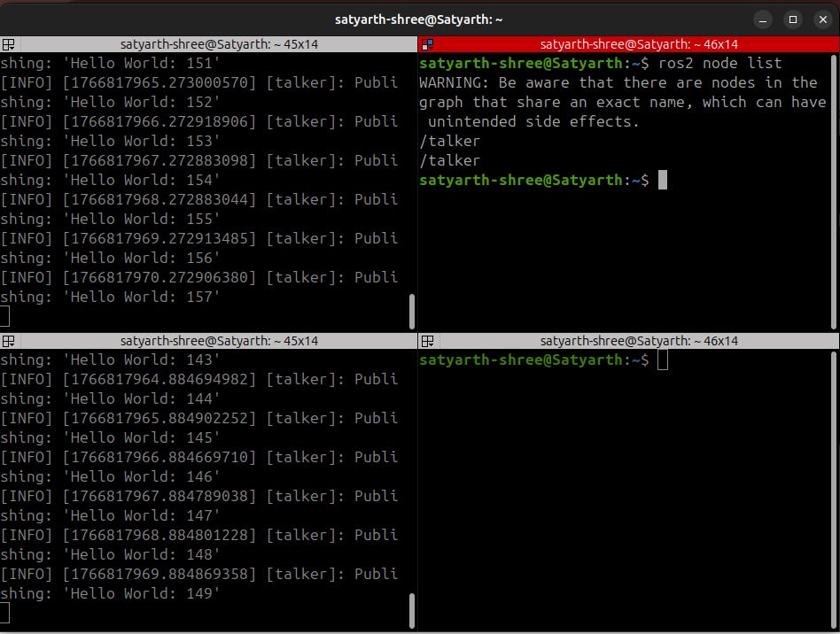Click the 'WARNING: Be aware' line

(618, 82)
